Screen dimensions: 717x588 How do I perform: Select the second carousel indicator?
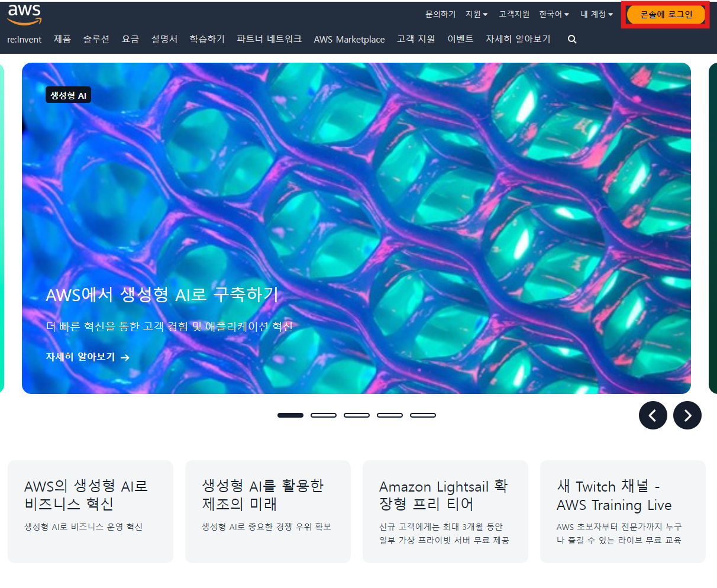click(x=324, y=415)
